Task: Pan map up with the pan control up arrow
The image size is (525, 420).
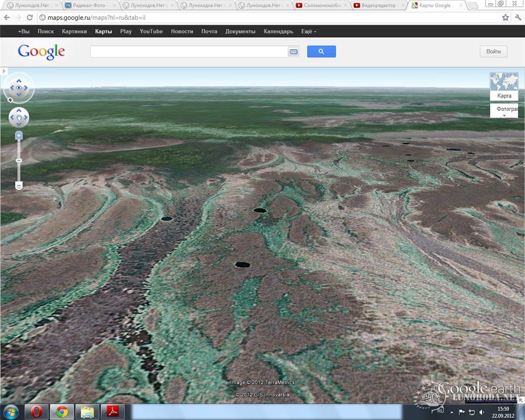Action: [19, 111]
